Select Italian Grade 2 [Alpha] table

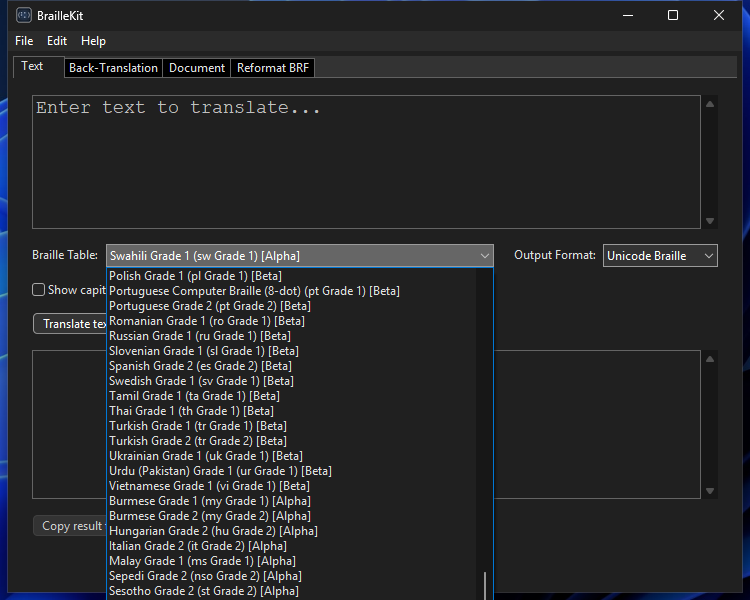(x=291, y=546)
